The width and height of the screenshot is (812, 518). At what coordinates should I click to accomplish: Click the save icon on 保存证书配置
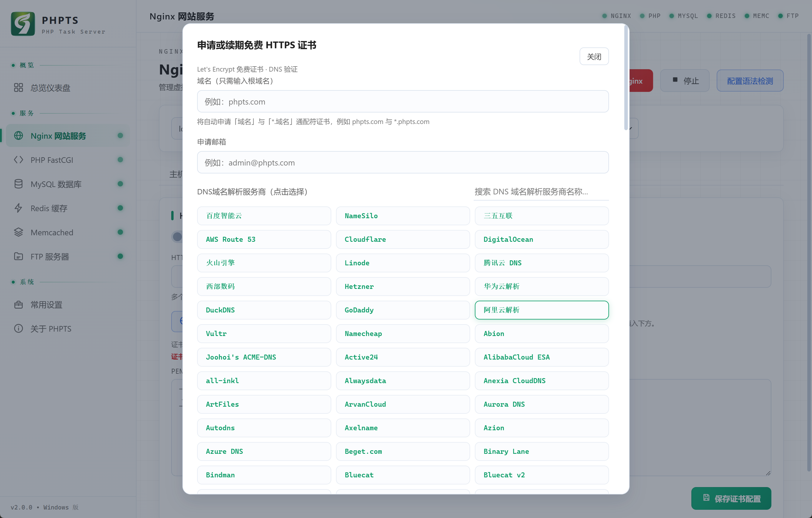(706, 498)
